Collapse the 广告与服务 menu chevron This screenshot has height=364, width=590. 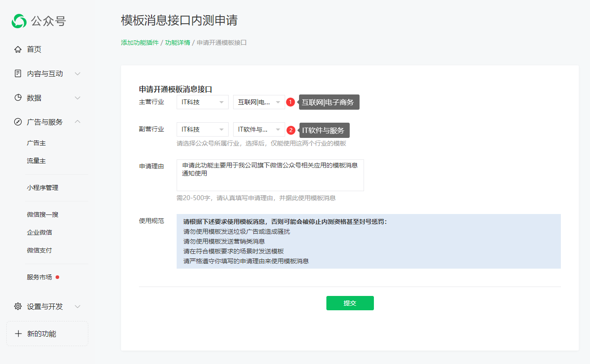[x=78, y=122]
